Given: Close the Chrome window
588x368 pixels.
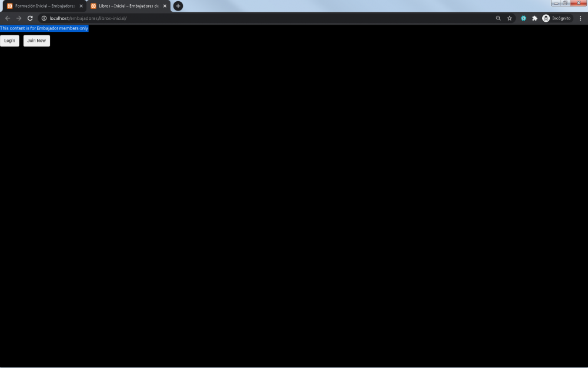Looking at the screenshot, I should (x=579, y=3).
